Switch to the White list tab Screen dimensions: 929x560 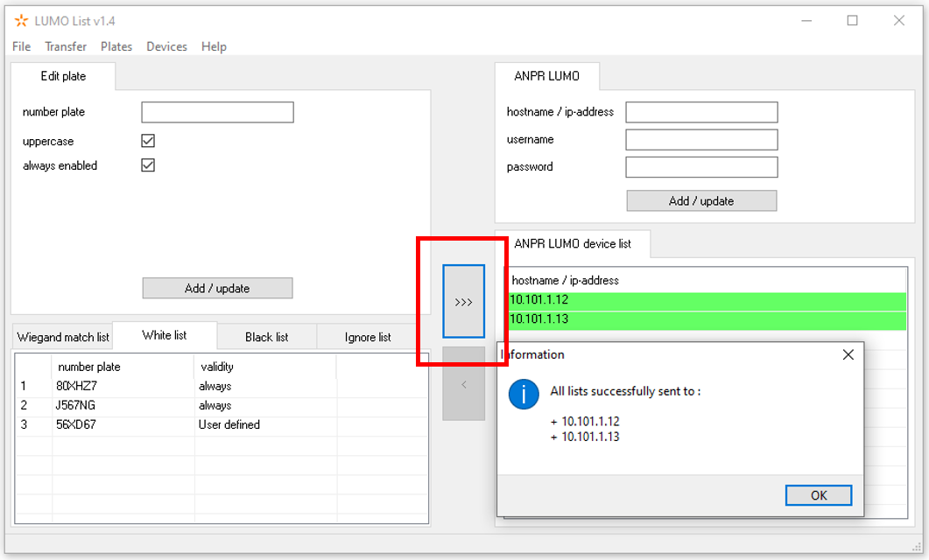tap(165, 336)
